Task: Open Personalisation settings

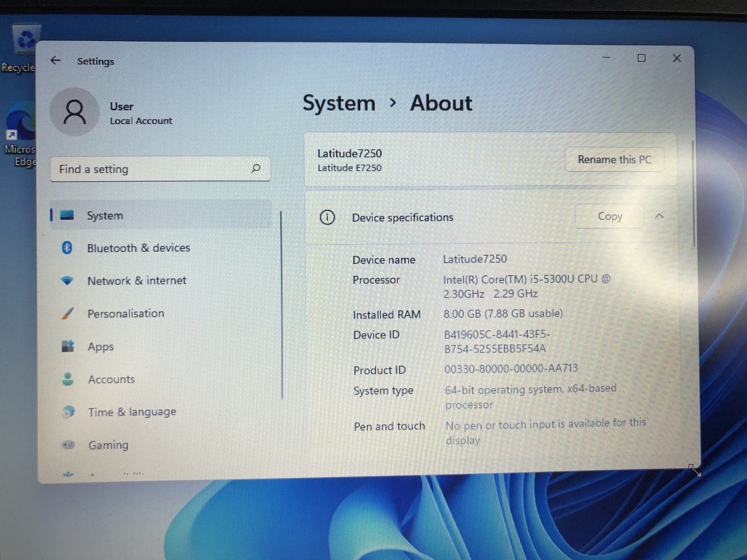Action: [161, 313]
